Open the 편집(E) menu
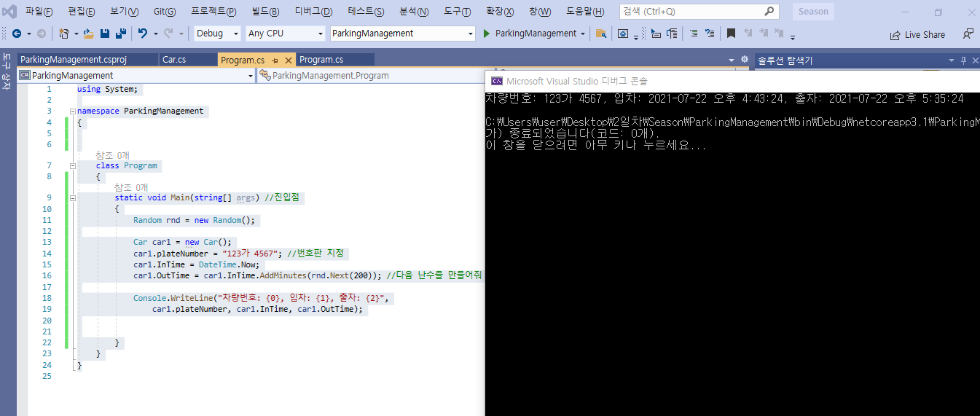 pos(82,12)
